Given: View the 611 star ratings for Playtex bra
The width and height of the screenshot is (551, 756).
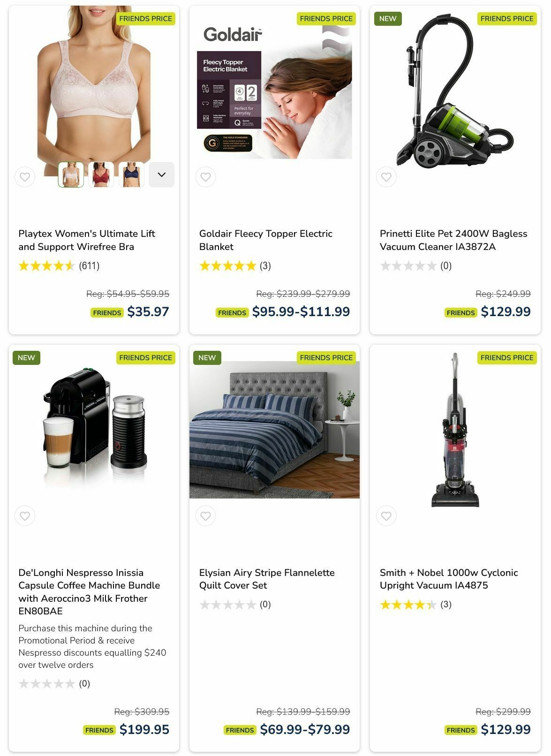Looking at the screenshot, I should [x=59, y=266].
